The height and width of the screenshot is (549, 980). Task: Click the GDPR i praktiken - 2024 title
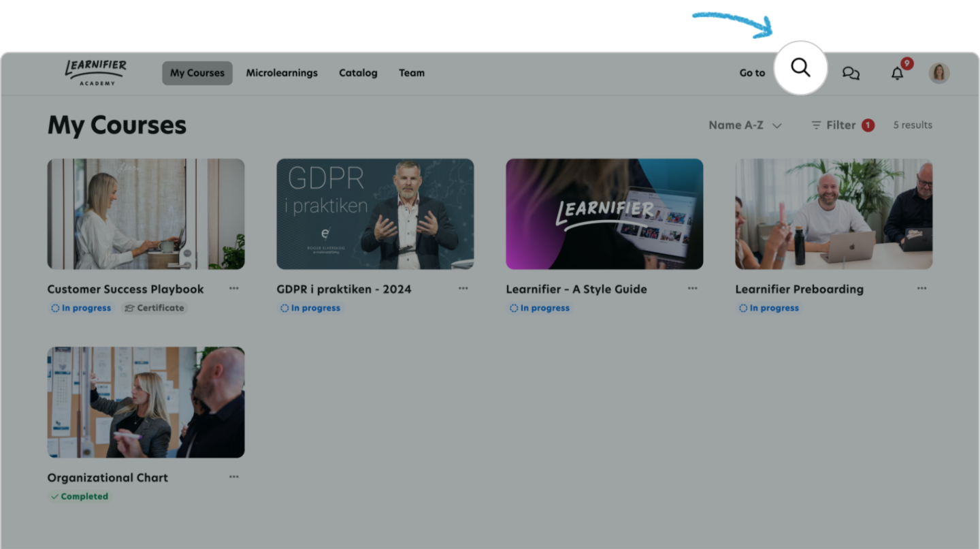point(344,289)
